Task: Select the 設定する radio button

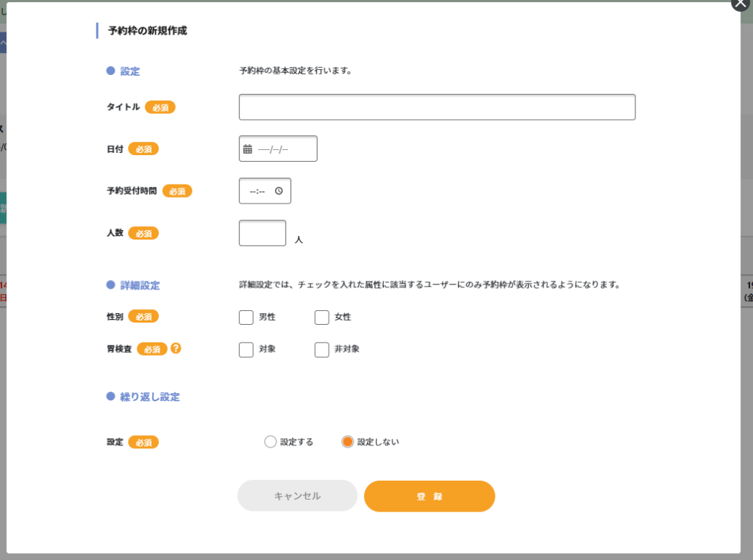Action: (270, 442)
